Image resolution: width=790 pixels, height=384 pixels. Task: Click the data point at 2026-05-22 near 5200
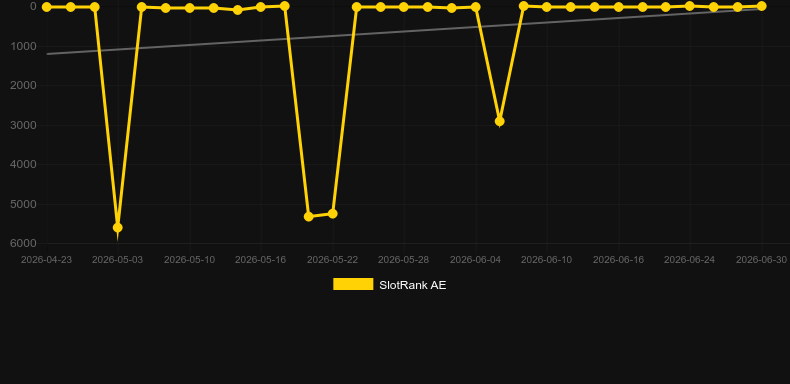click(333, 214)
